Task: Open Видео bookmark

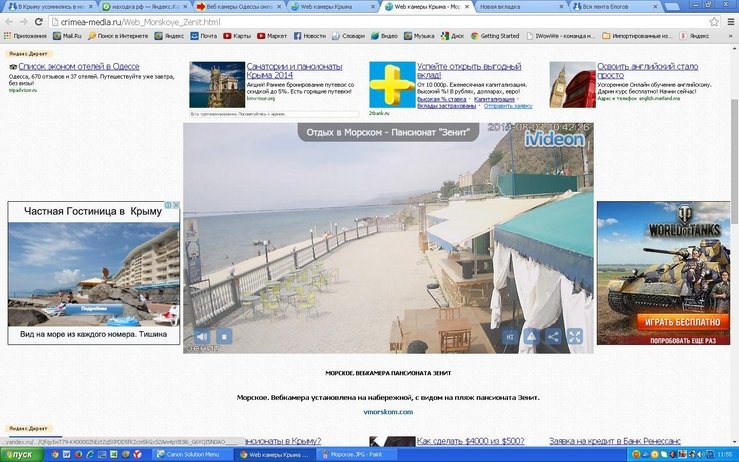Action: 384,36
